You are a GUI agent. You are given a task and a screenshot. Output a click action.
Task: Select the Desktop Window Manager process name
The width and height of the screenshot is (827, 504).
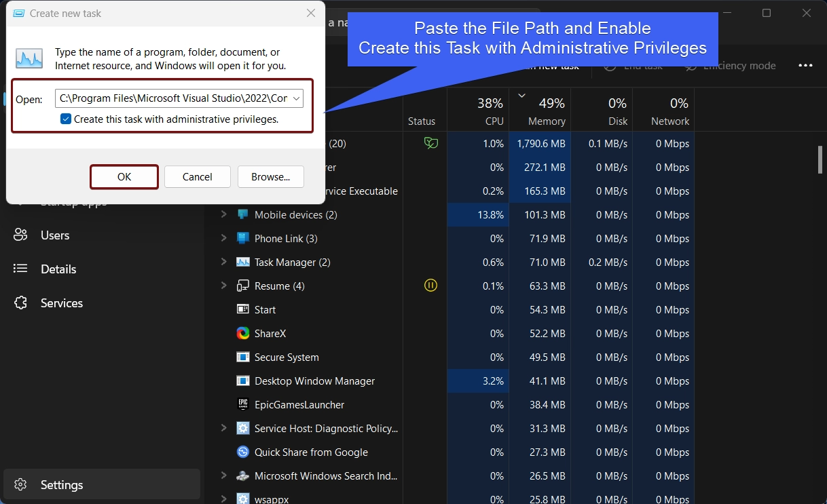click(314, 381)
